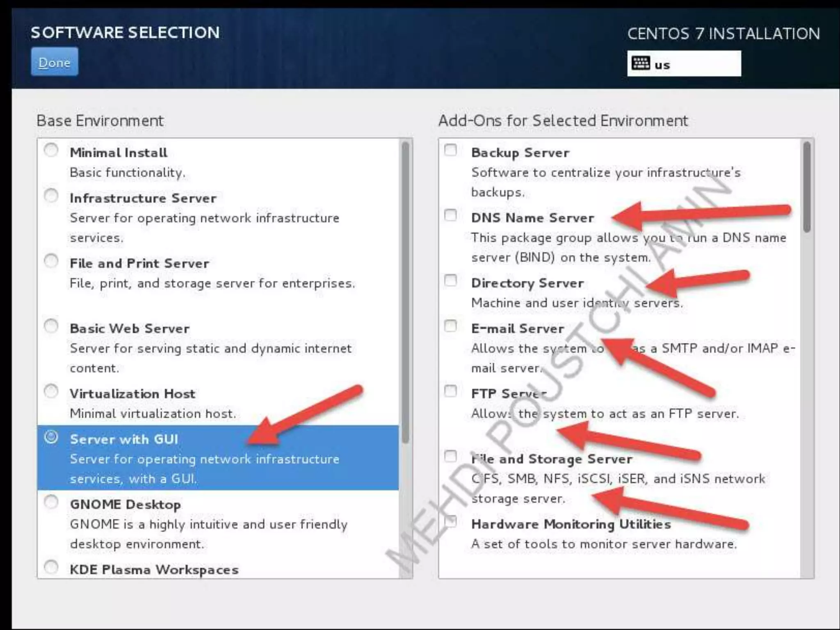
Task: Click the Add-Ons list scrollbar thumb
Action: pyautogui.click(x=806, y=187)
